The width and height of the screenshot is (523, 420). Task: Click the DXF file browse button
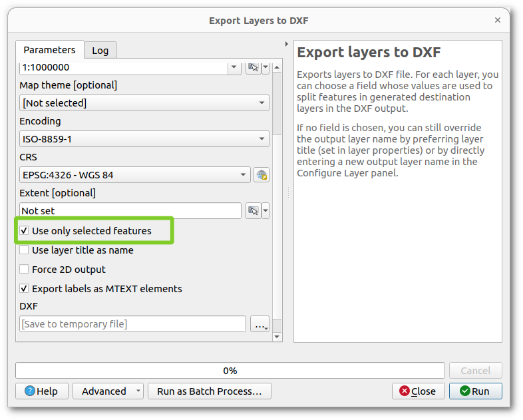[x=260, y=324]
